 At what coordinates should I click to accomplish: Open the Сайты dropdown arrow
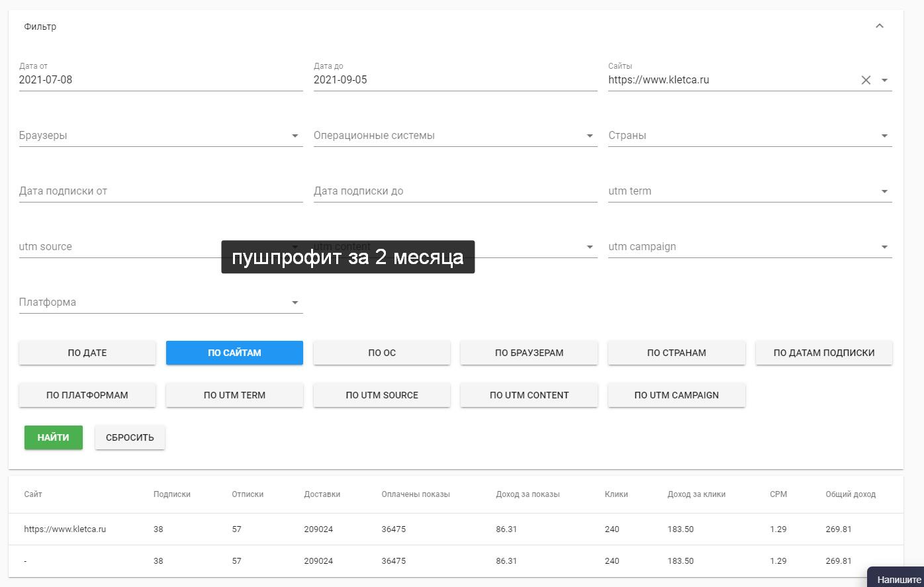(x=884, y=80)
